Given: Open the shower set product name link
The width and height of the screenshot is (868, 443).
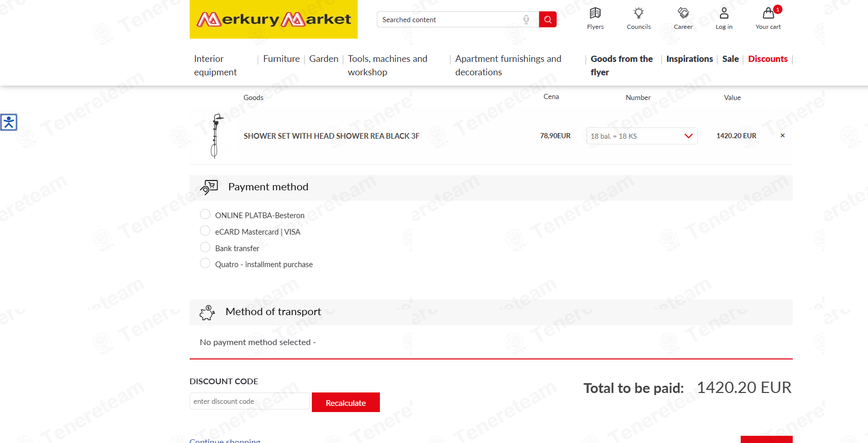Looking at the screenshot, I should coord(331,136).
